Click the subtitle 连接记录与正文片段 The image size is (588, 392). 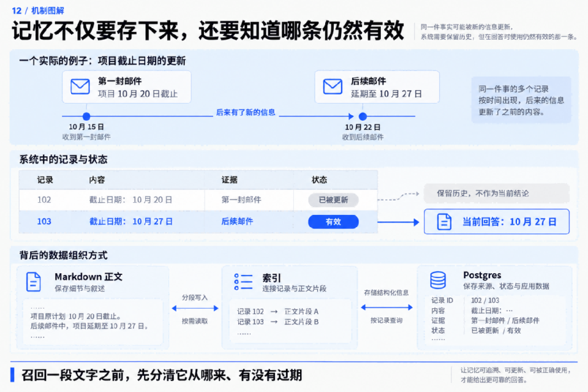click(295, 288)
